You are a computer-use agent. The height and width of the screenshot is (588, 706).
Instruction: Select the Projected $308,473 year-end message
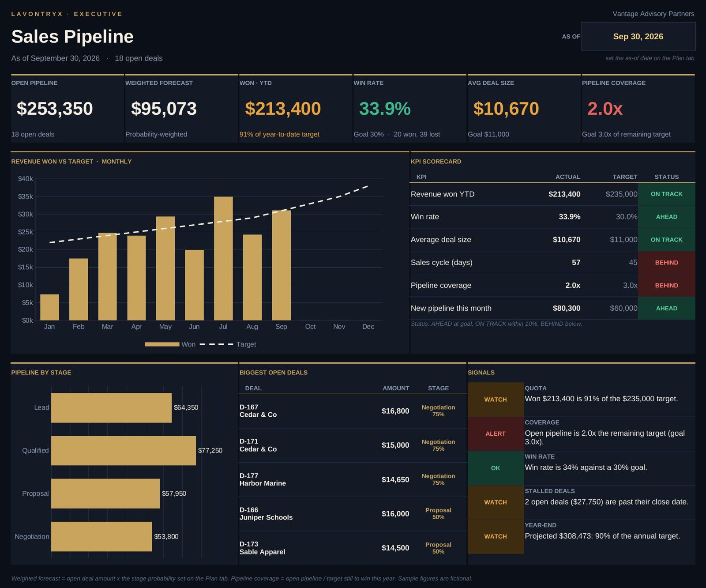point(602,536)
